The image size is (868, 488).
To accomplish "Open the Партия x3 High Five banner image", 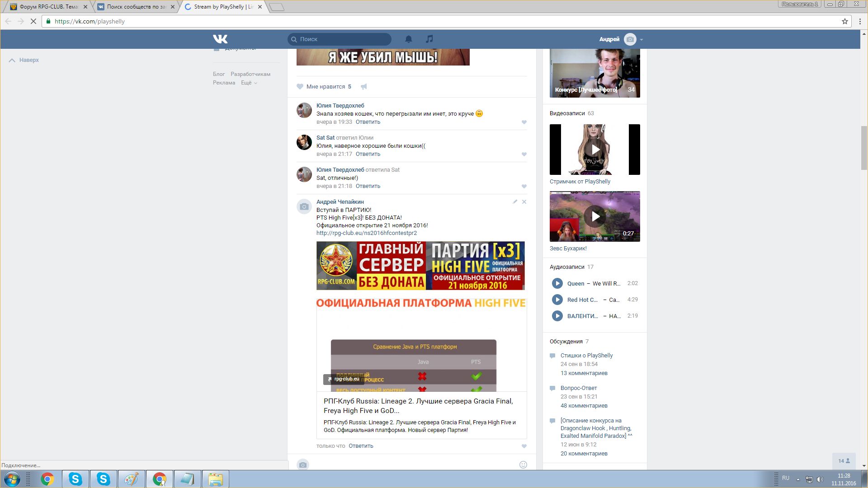I will [420, 266].
